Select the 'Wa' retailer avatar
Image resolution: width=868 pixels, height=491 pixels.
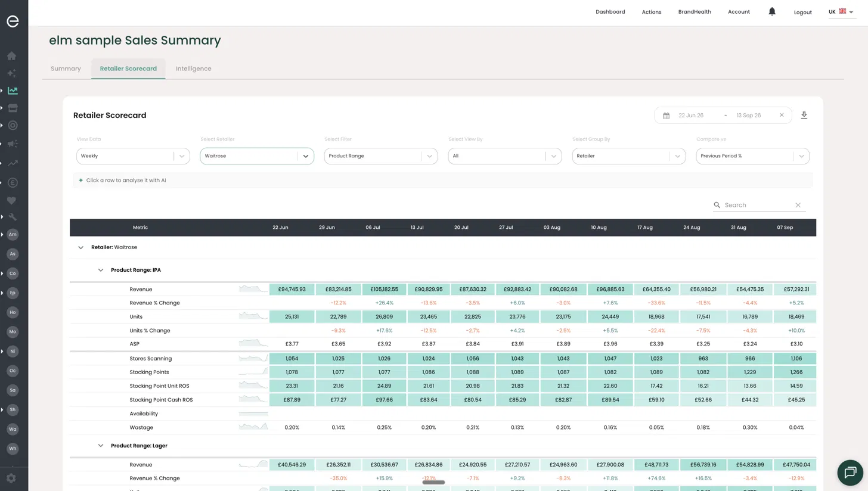tap(13, 429)
